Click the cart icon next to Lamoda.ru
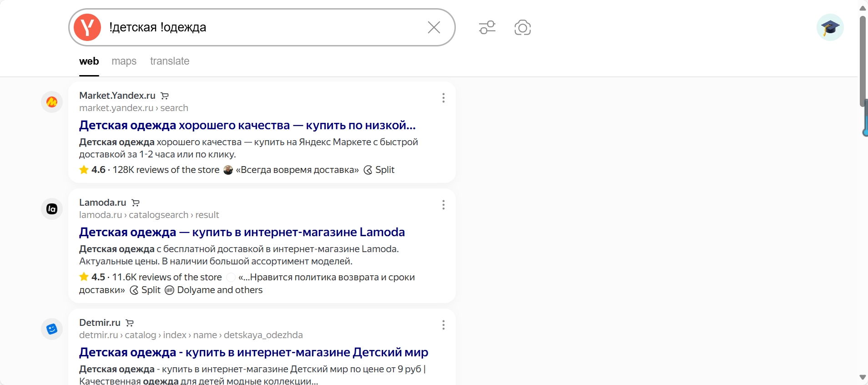The image size is (868, 385). click(136, 203)
